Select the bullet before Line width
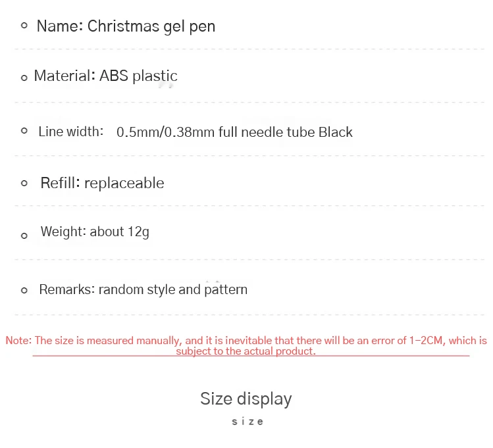Screen dimensions: 493x448 coord(24,131)
